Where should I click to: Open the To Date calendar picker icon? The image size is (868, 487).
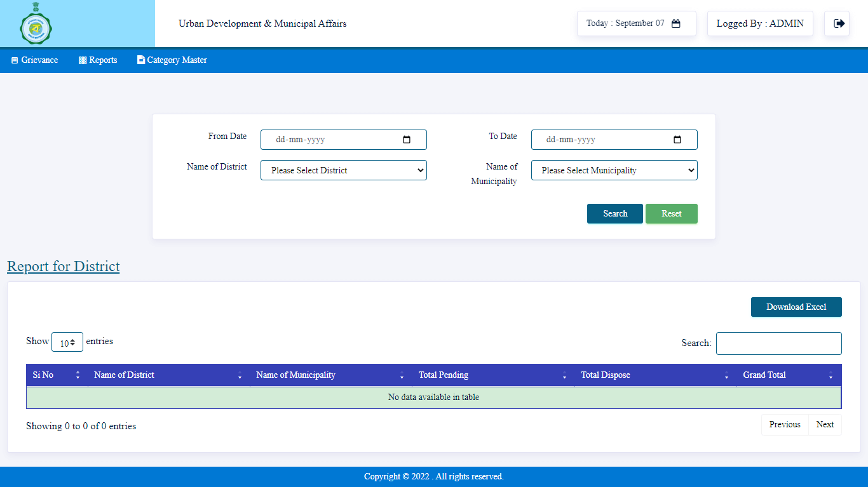(677, 140)
